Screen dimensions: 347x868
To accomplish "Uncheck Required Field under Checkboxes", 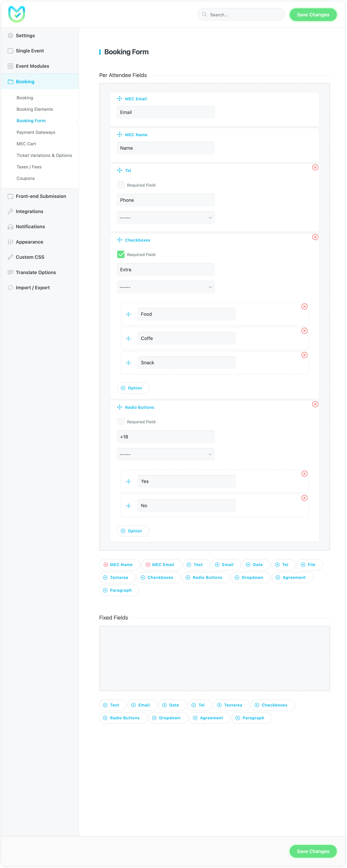I will (x=121, y=254).
